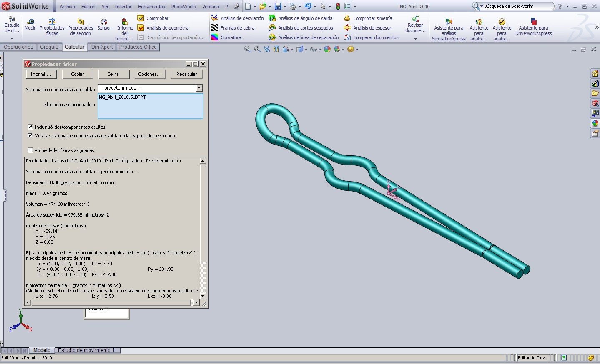Launch Asistente para análisis SimulationXpress
The height and width of the screenshot is (364, 600).
(449, 29)
